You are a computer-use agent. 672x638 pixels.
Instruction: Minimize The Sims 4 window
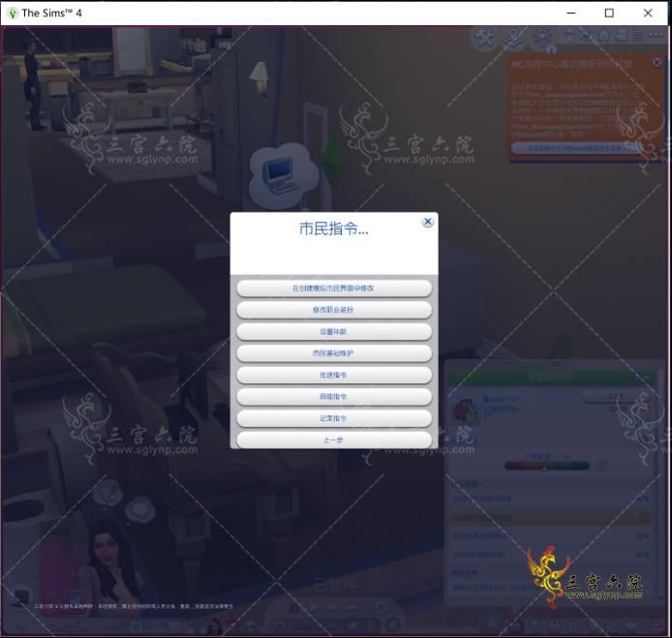click(x=571, y=14)
